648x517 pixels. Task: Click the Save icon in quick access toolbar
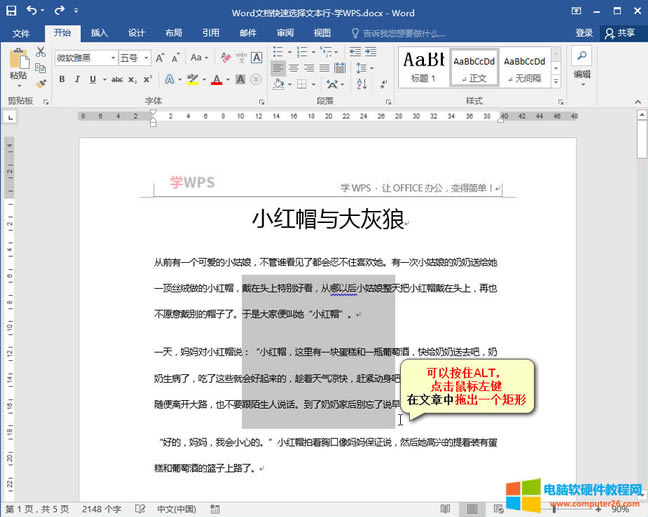(x=12, y=11)
